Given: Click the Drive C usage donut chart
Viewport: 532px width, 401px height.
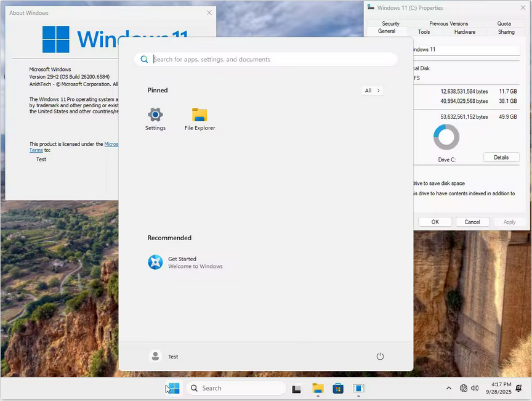Looking at the screenshot, I should (446, 137).
